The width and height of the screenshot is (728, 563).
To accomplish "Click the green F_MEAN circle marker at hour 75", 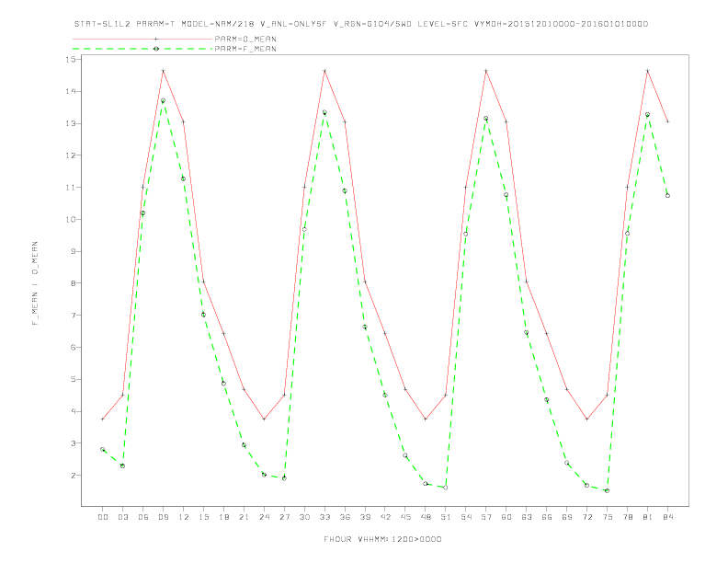I will 608,490.
